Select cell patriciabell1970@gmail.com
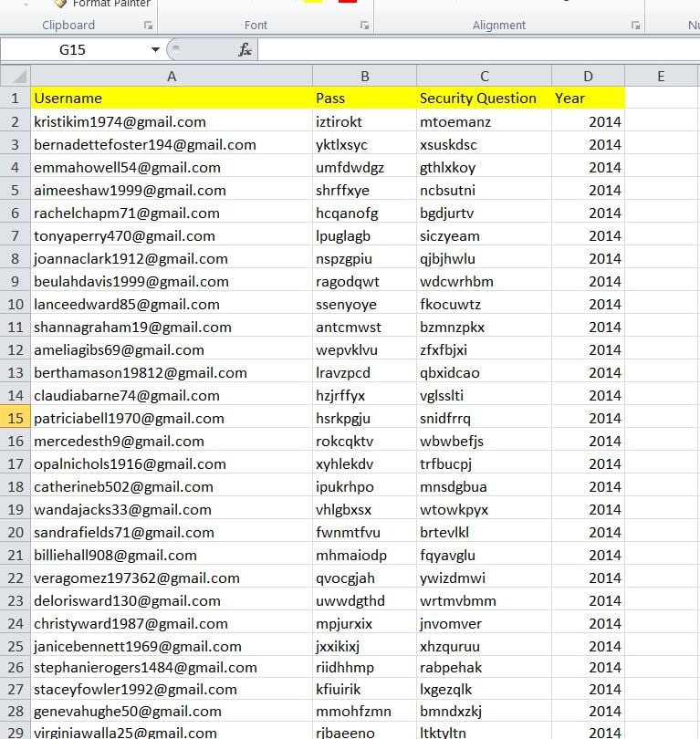 [172, 418]
